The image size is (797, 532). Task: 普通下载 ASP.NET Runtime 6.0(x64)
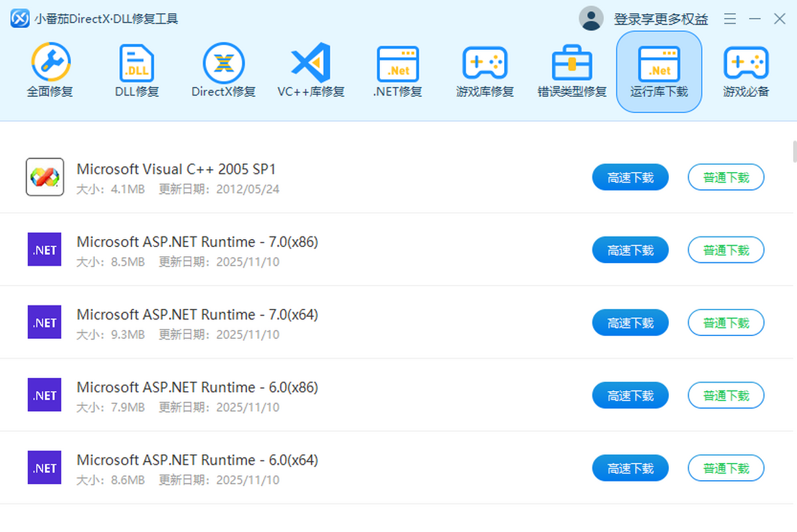726,468
